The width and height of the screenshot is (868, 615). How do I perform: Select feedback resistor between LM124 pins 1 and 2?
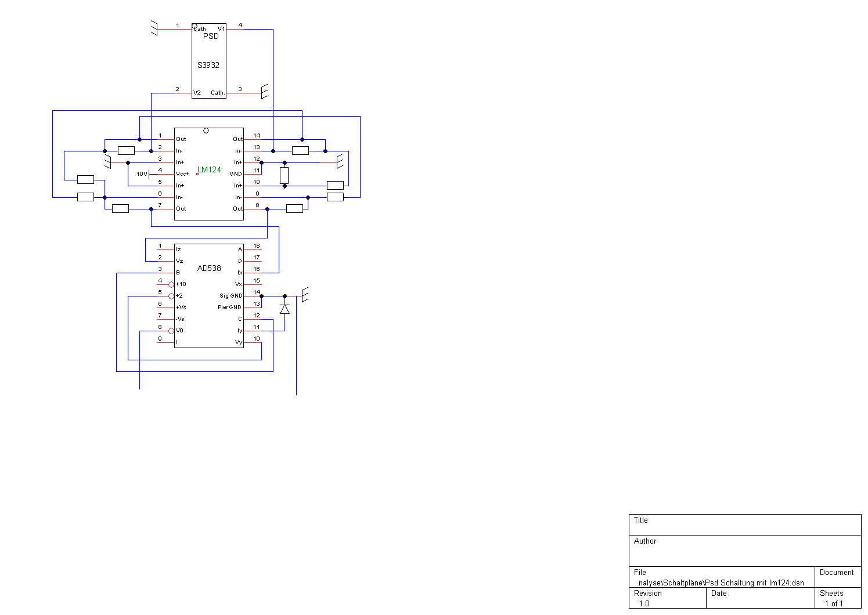coord(126,151)
